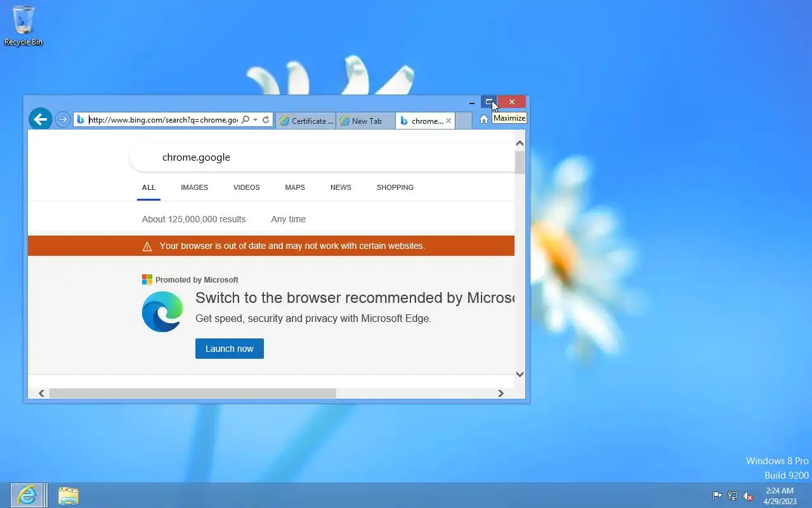Image resolution: width=812 pixels, height=508 pixels.
Task: Open the VIDEOS results tab
Action: 246,187
